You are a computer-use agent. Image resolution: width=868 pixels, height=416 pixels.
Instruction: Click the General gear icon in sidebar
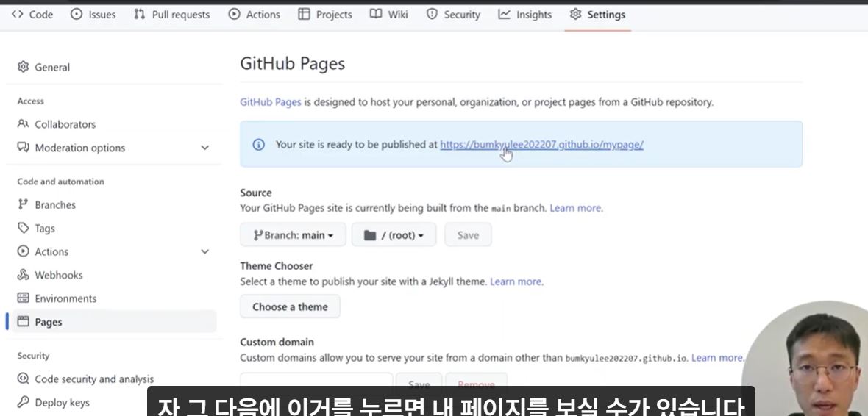[23, 67]
